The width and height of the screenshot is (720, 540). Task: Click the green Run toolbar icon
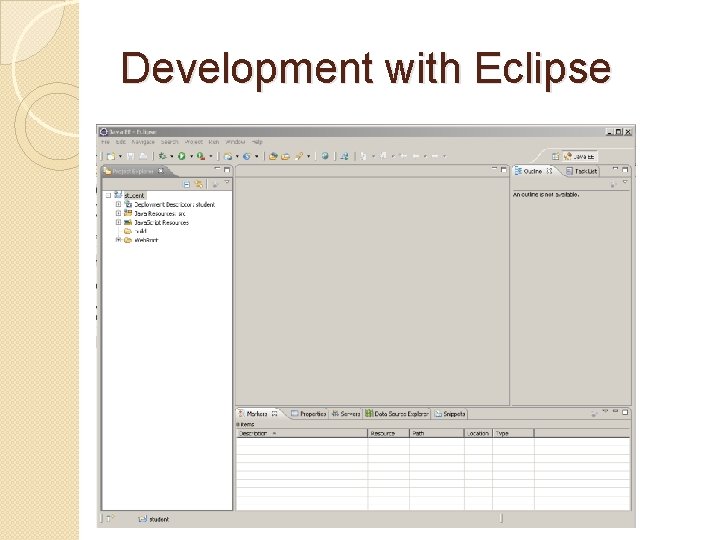click(x=182, y=156)
